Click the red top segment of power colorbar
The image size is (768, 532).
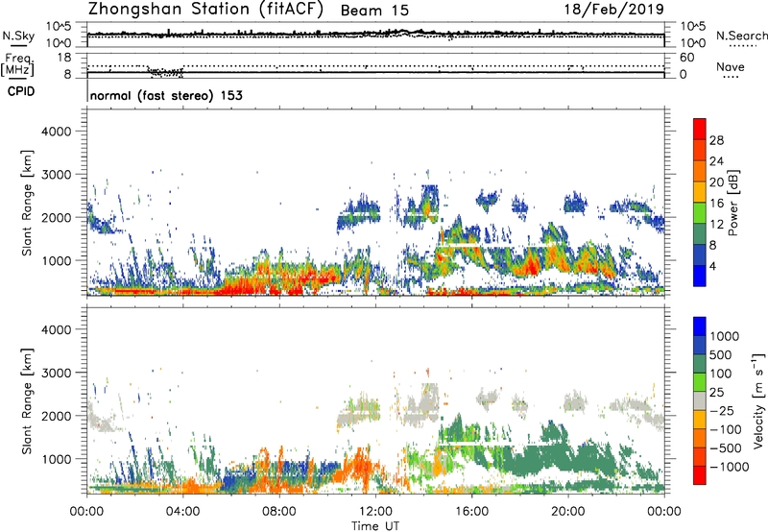(700, 130)
